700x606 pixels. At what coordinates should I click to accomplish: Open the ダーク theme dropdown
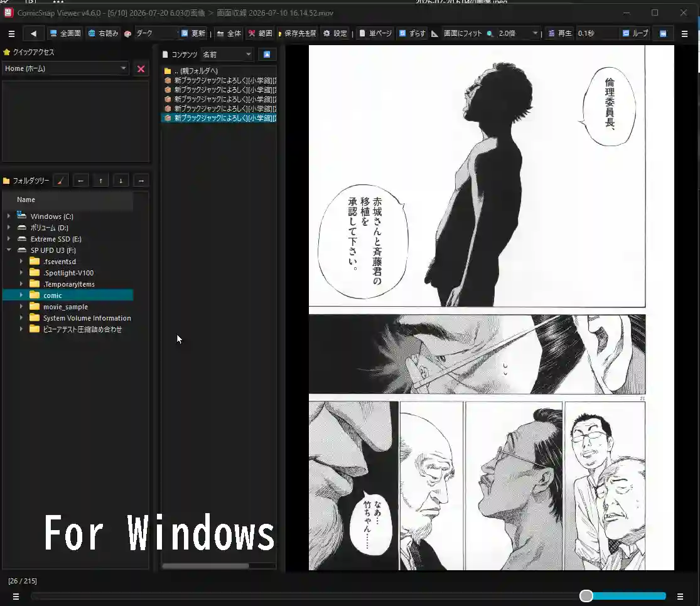[x=156, y=33]
